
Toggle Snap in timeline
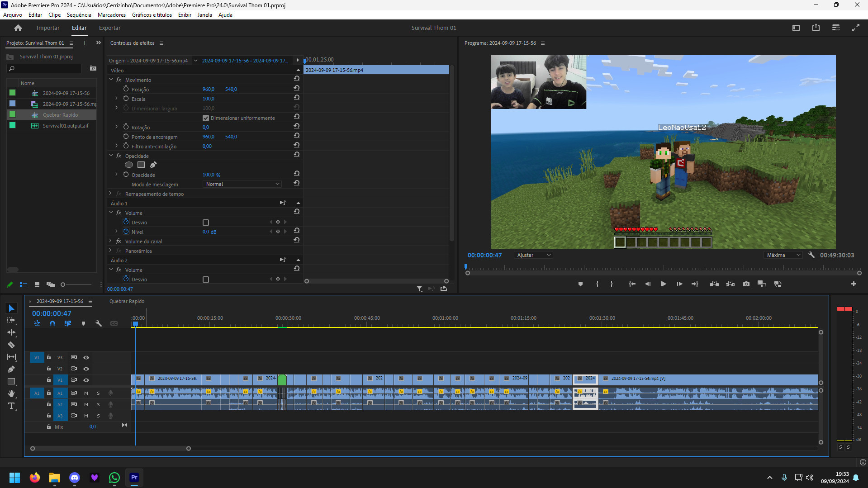pos(52,323)
